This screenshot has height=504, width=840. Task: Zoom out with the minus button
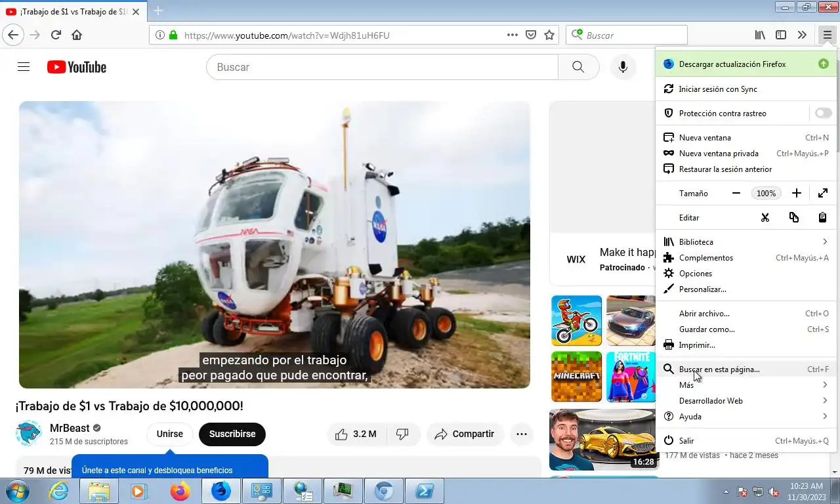[736, 193]
